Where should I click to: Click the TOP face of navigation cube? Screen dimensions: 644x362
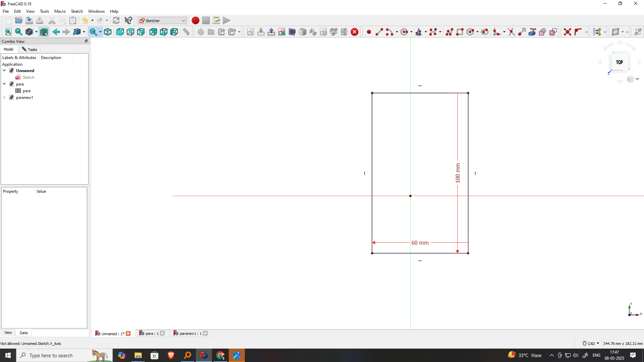click(x=619, y=62)
